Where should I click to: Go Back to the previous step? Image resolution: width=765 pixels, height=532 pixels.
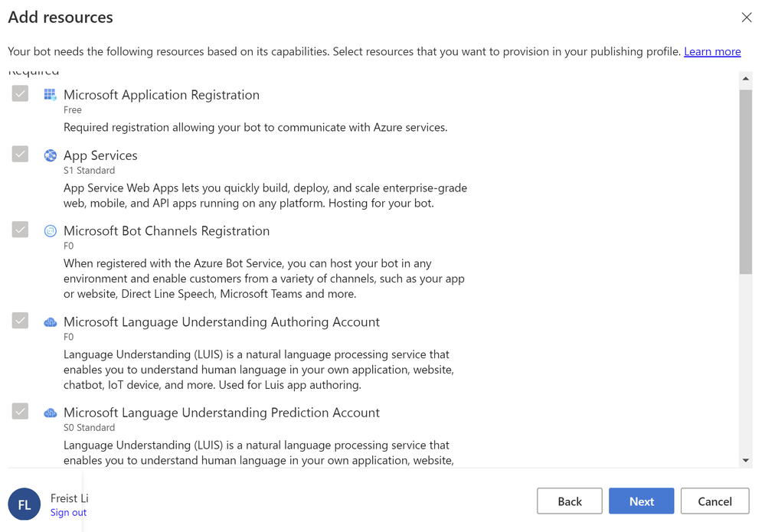click(570, 501)
